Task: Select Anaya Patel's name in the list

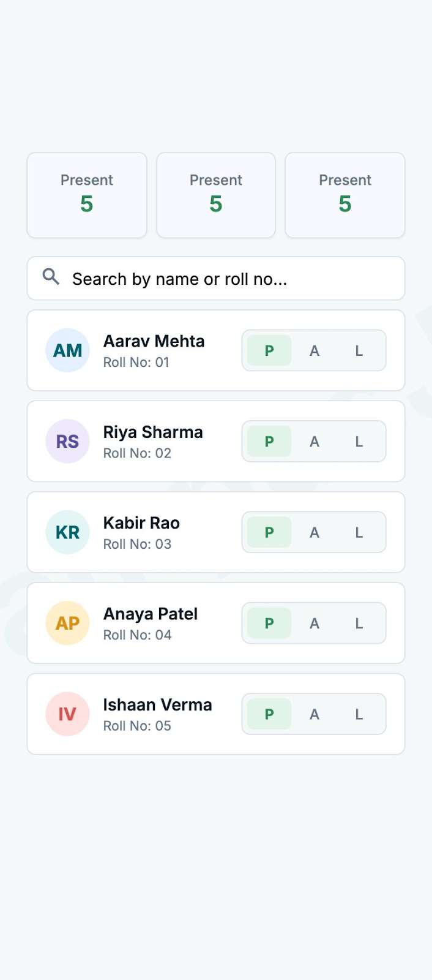Action: pos(151,614)
